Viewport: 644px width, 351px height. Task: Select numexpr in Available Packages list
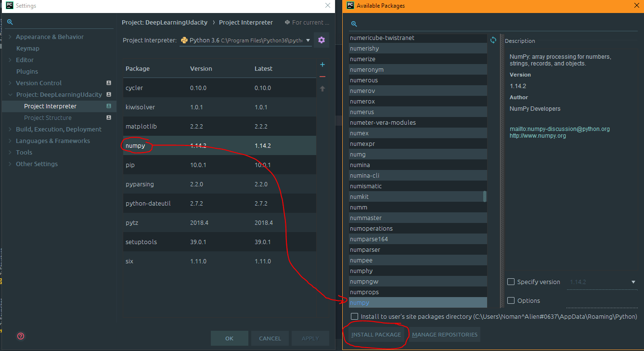tap(418, 143)
